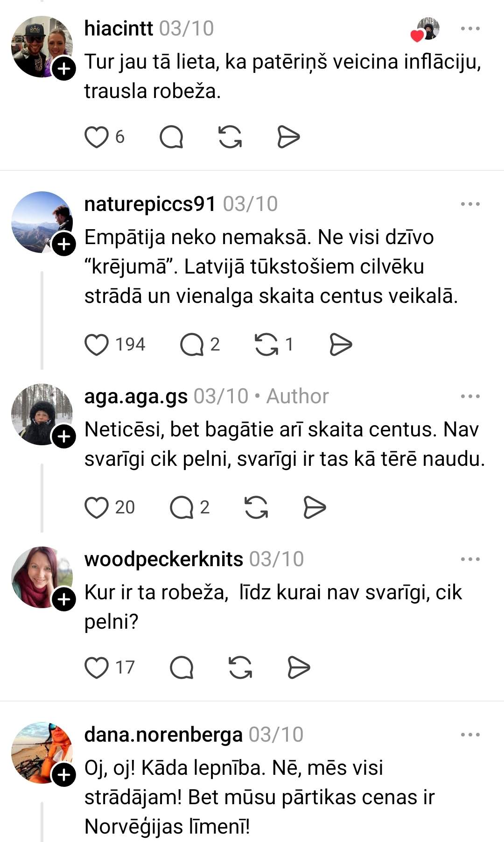The width and height of the screenshot is (504, 842).
Task: Like the hiacintt comment
Action: click(x=97, y=137)
